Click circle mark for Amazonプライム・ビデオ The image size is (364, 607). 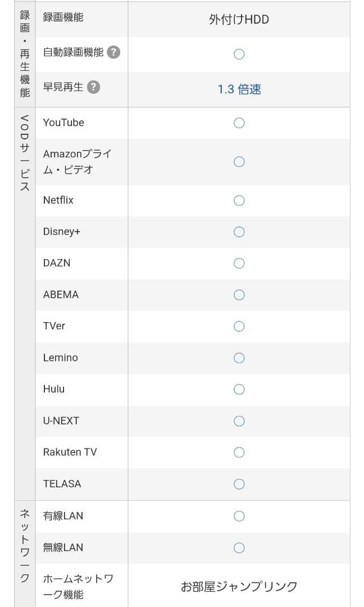[239, 162]
